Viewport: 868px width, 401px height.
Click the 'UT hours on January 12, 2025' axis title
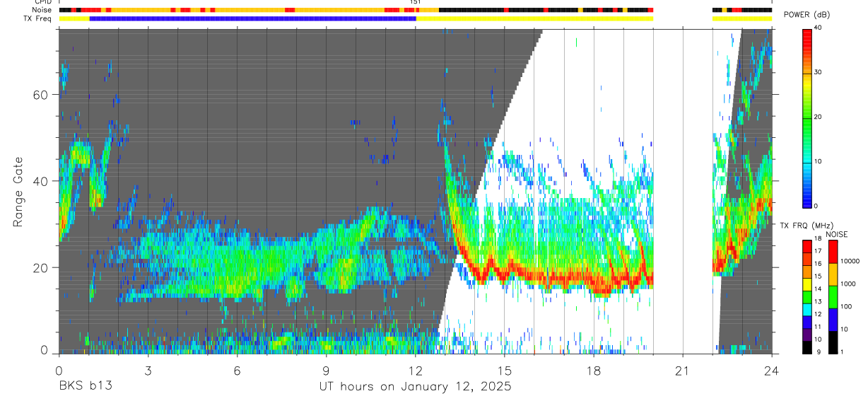415,387
